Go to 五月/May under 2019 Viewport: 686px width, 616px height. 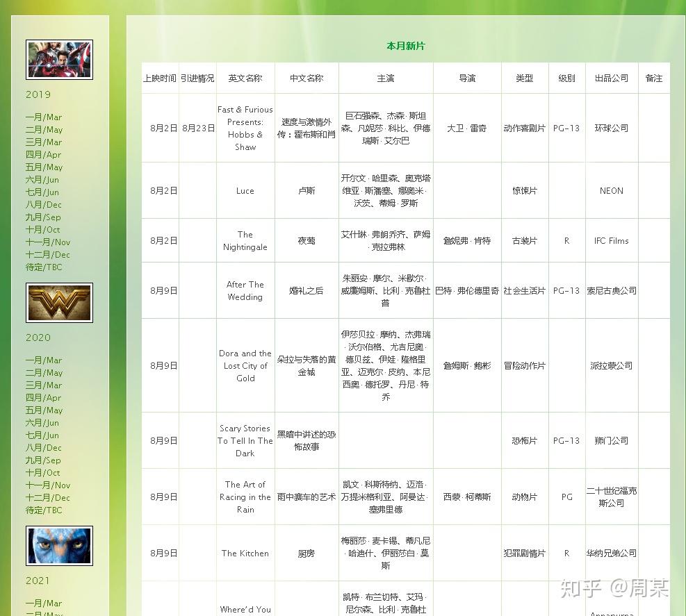point(44,167)
